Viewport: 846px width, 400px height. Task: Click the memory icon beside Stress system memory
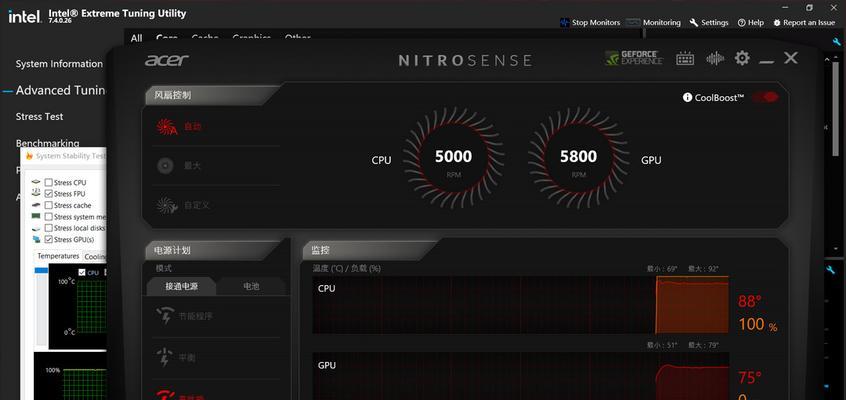[36, 216]
